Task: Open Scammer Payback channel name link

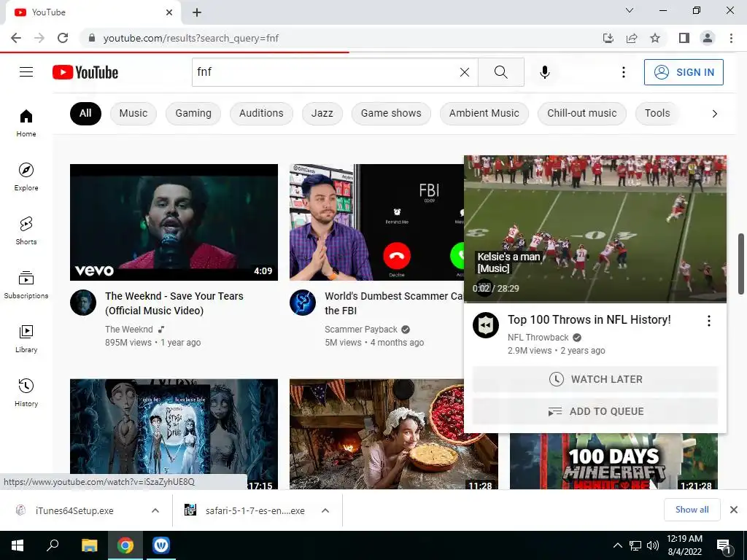Action: [360, 330]
